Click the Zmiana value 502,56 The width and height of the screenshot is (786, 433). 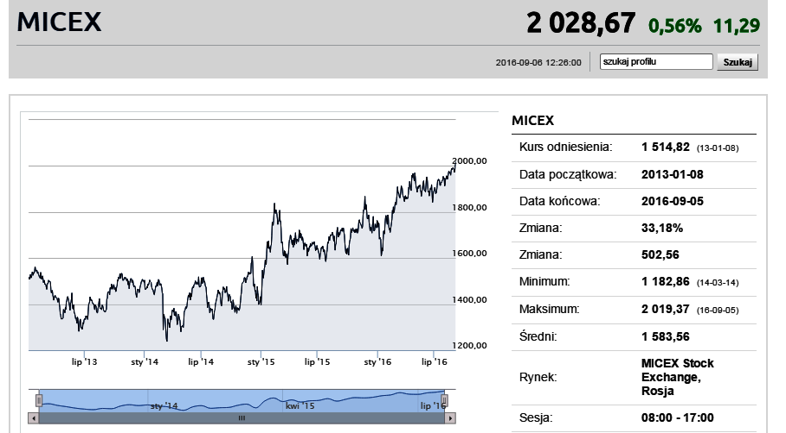pyautogui.click(x=660, y=255)
